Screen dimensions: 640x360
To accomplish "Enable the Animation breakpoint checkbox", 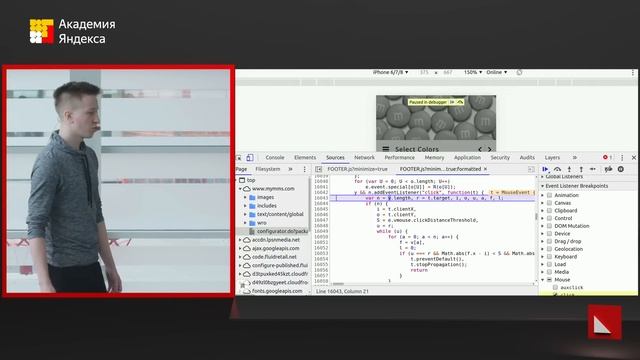I will tap(549, 196).
